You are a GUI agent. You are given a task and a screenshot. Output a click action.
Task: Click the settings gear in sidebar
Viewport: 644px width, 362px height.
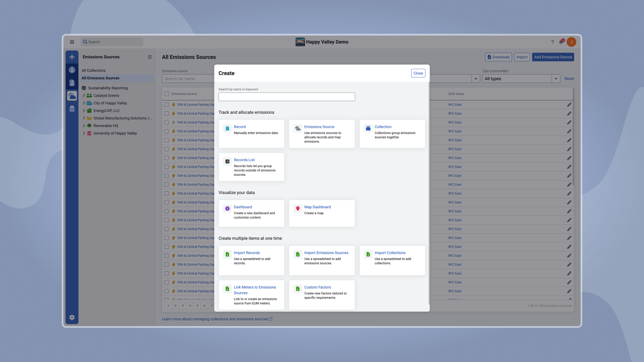[x=72, y=317]
